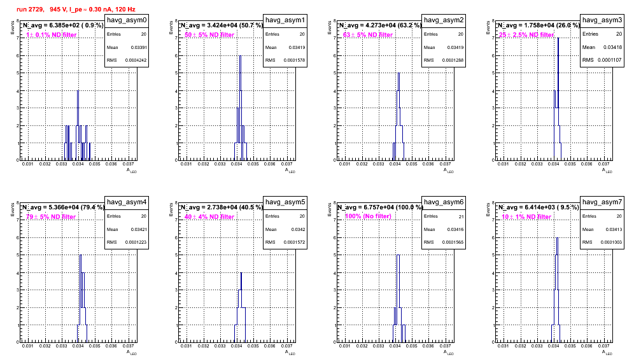Click the histogram peak in havg_asym2 plot
Screen dimensions: 634x364
398,73
